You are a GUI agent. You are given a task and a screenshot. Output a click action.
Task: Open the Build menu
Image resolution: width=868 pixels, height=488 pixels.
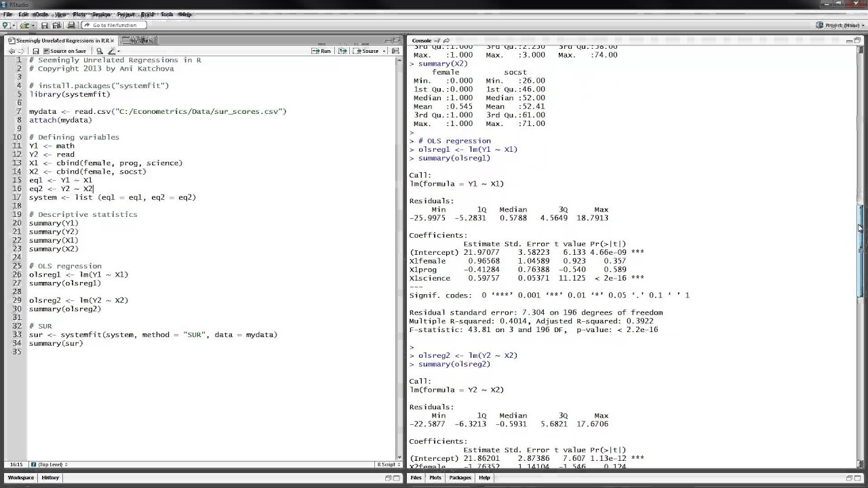coord(147,14)
